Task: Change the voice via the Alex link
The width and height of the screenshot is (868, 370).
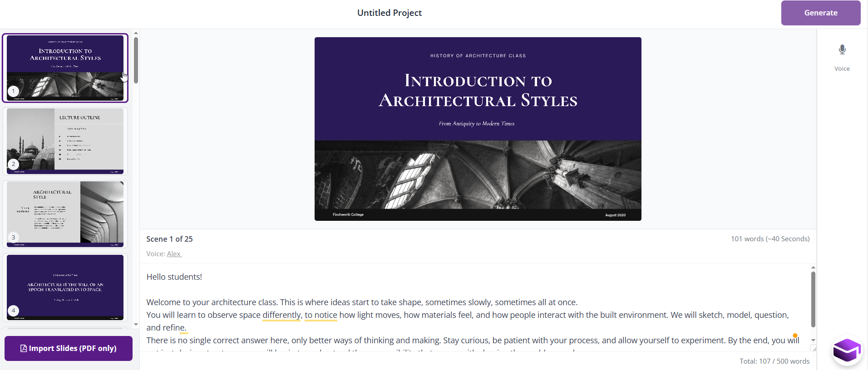Action: point(174,254)
